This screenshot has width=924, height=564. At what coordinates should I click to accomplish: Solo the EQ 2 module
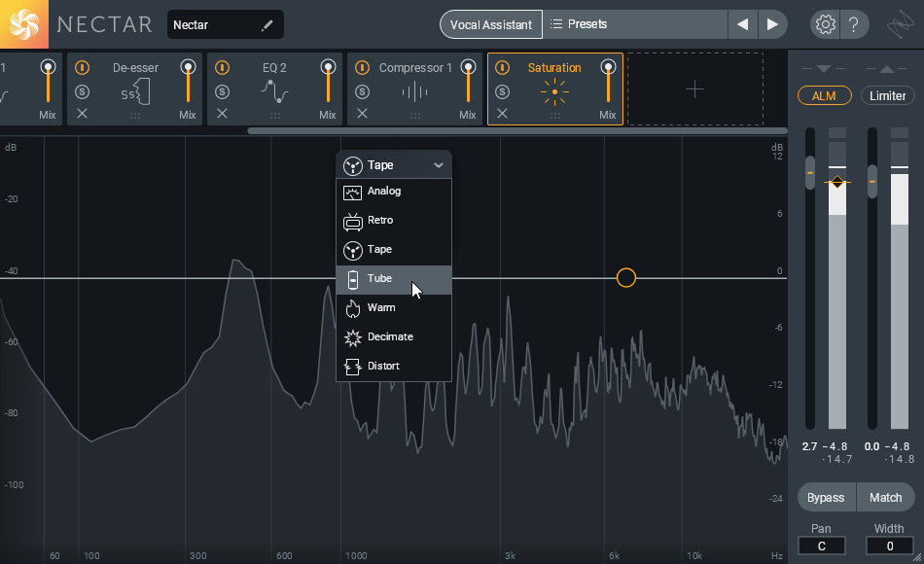point(222,91)
